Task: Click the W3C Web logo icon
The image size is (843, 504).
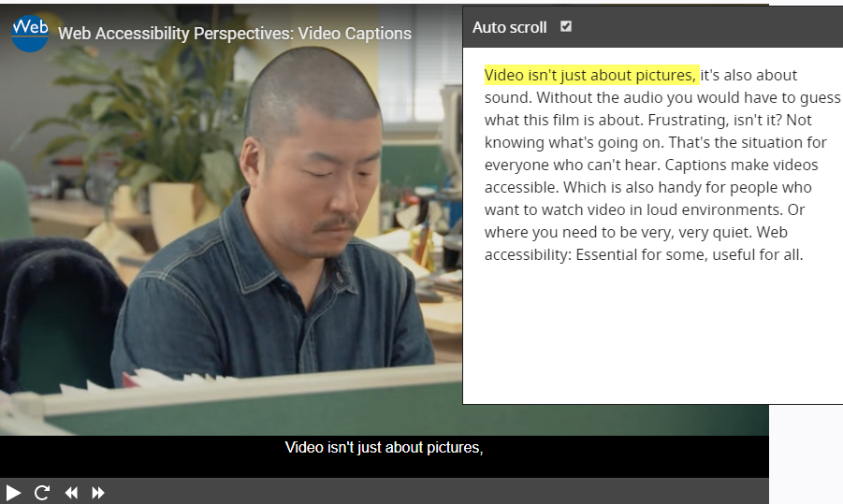Action: coord(30,34)
